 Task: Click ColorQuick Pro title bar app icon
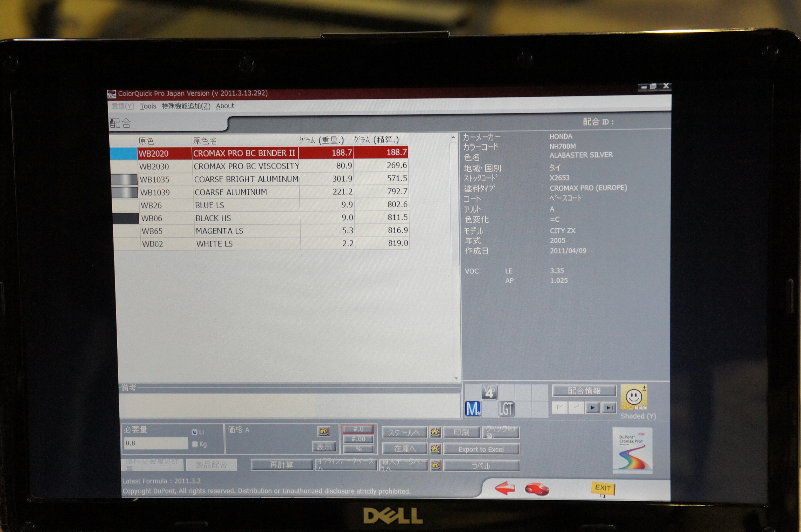coord(112,94)
